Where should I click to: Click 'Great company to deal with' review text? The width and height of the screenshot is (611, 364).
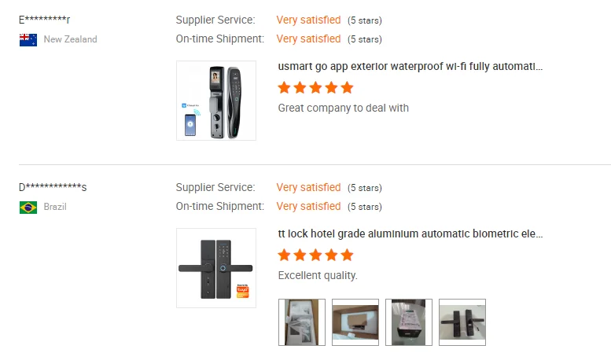[x=343, y=108]
